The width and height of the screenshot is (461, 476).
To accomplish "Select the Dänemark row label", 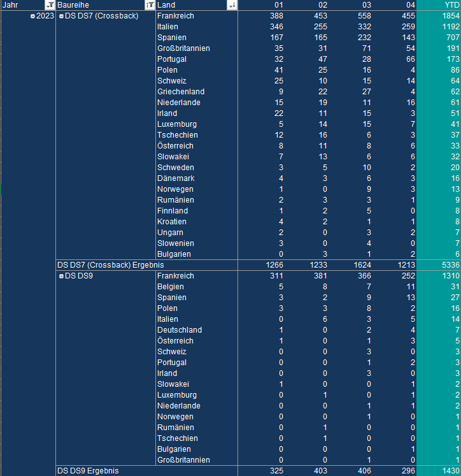I will point(176,178).
